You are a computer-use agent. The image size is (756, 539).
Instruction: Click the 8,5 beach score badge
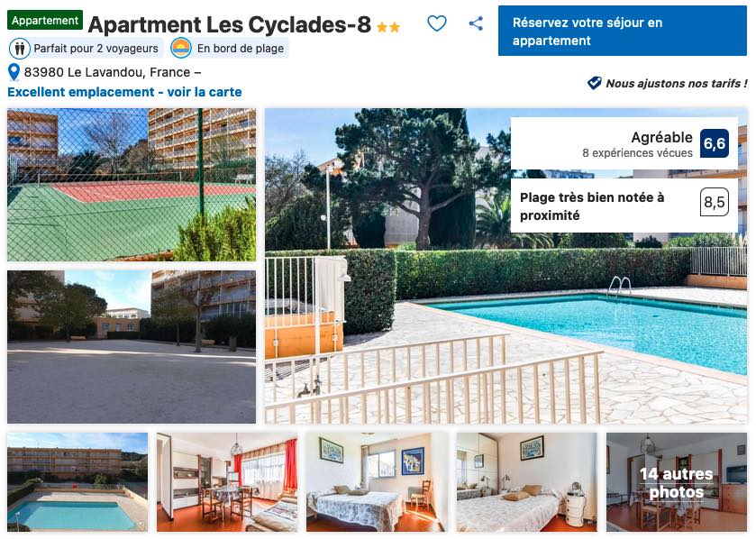click(714, 202)
